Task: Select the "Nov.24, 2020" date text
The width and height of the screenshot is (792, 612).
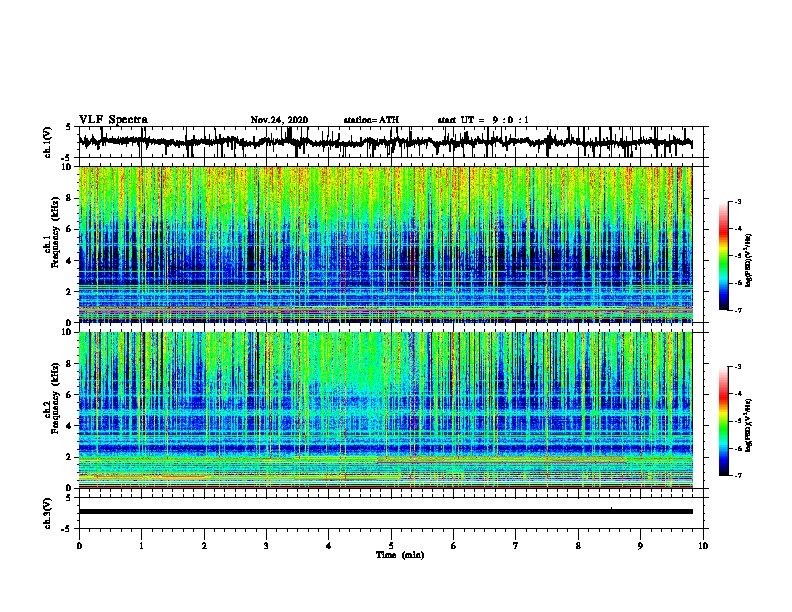Action: tap(279, 120)
